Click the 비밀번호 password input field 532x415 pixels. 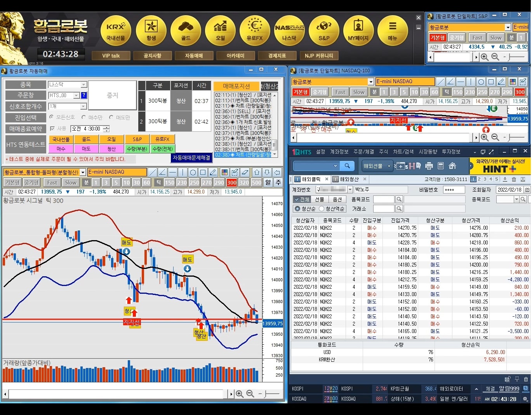pos(454,190)
